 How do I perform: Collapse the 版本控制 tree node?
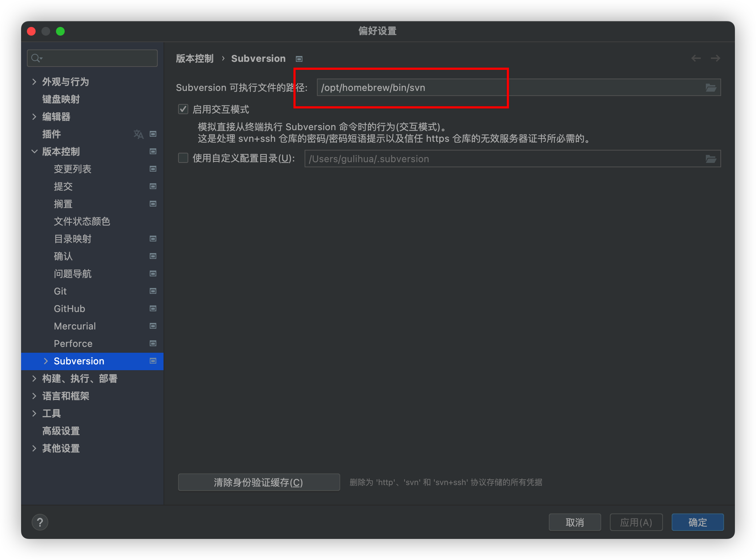(34, 152)
